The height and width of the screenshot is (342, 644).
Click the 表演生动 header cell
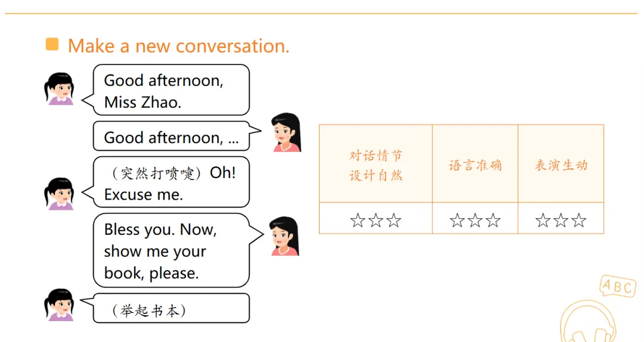click(561, 163)
